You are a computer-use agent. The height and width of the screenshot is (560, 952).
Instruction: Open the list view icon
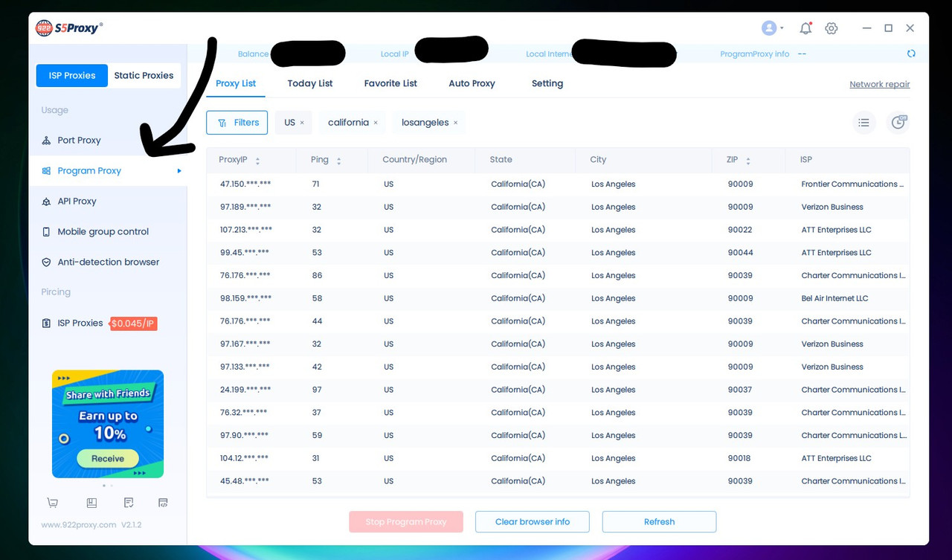click(863, 123)
